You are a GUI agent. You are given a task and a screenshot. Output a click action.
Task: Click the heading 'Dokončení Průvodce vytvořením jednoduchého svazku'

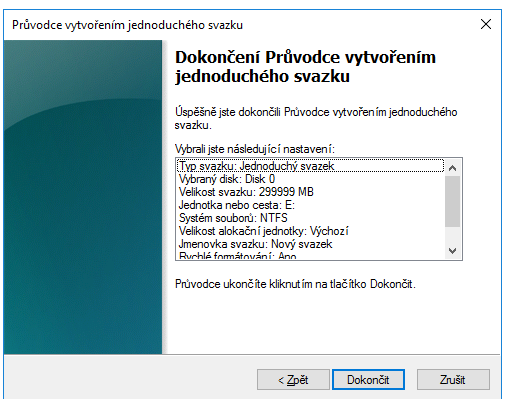click(x=305, y=67)
